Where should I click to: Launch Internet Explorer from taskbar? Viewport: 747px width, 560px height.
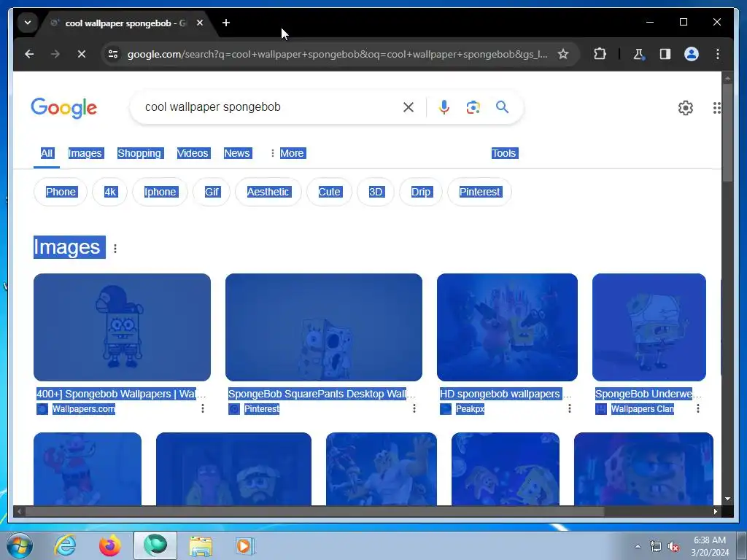[x=65, y=545]
